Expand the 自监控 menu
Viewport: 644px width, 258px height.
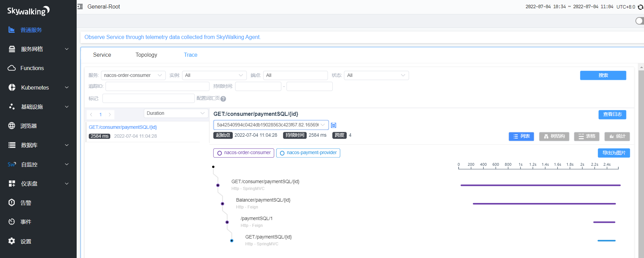pos(67,164)
